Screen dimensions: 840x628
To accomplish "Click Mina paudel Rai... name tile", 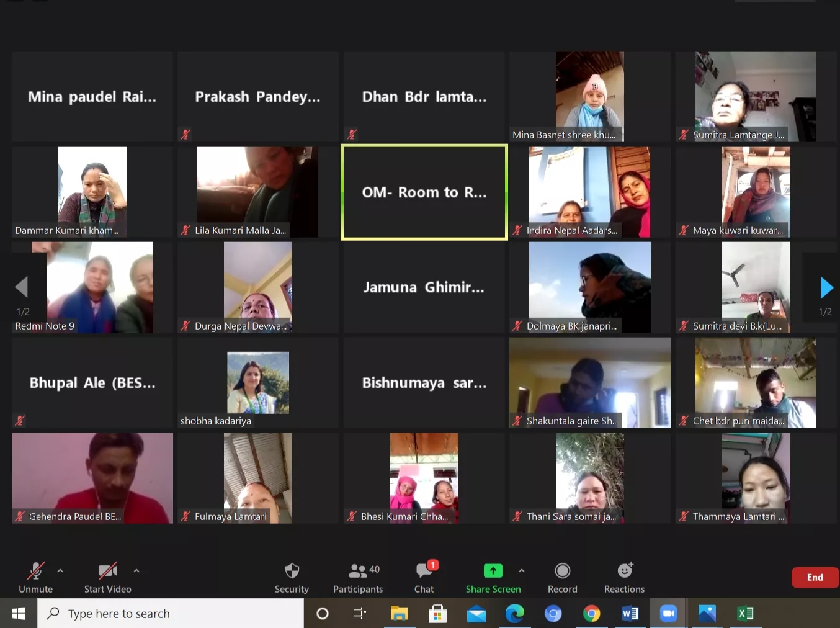I will point(92,97).
